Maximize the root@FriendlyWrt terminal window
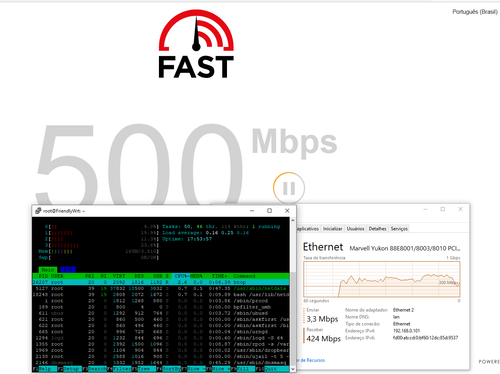 pos(269,211)
